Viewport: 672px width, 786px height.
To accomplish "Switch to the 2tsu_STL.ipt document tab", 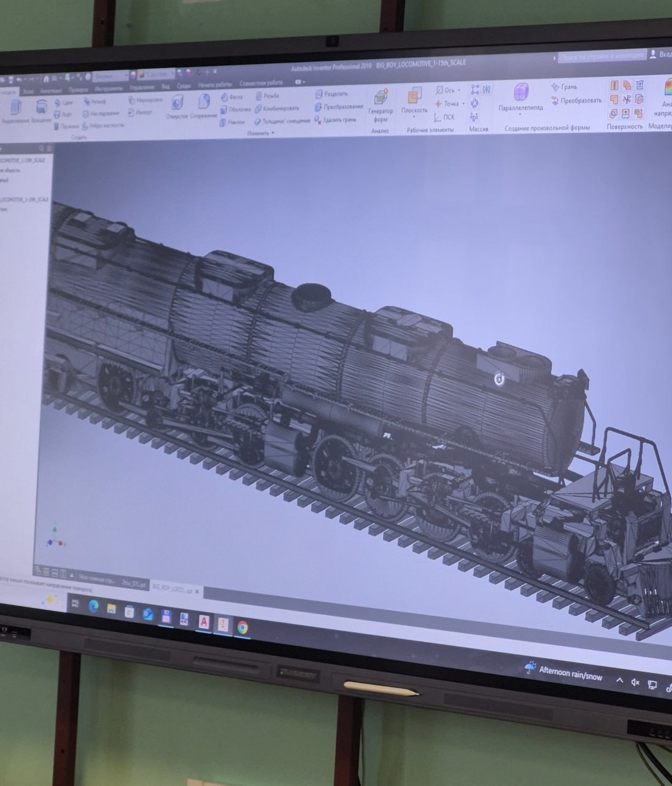I will tap(134, 584).
